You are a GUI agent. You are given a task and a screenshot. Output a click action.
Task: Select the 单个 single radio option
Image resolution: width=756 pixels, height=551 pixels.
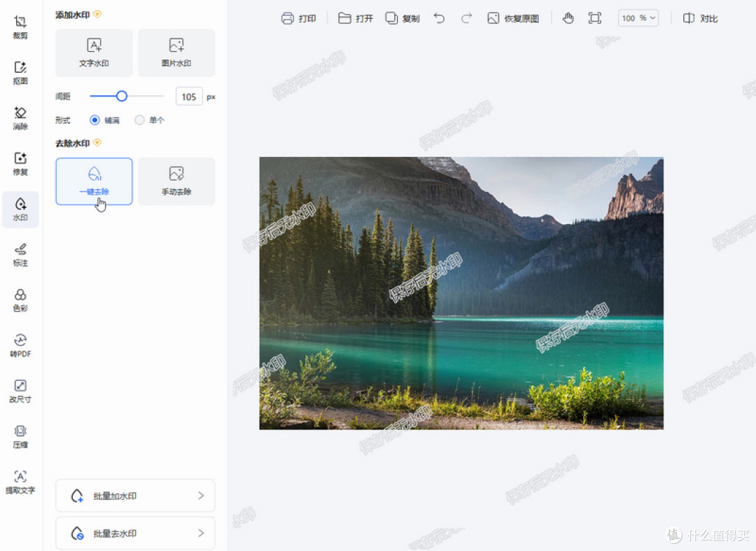point(139,120)
